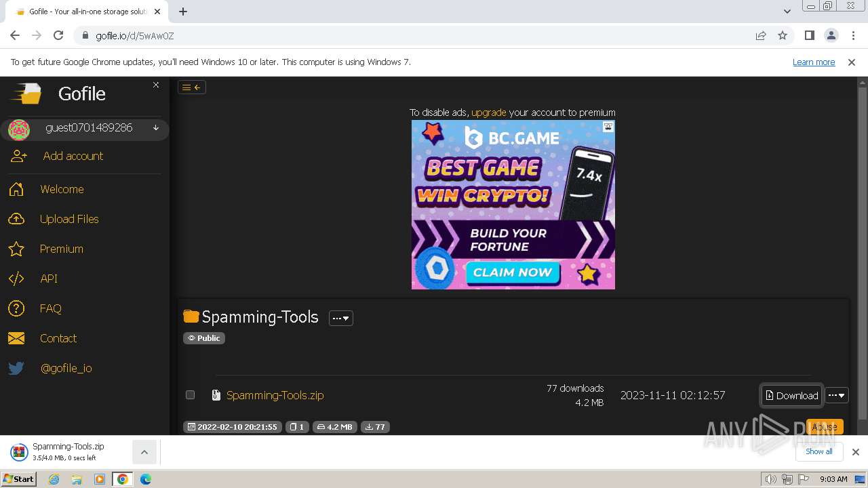Click the Public visibility badge
Screen dimensions: 868x488
pos(204,338)
